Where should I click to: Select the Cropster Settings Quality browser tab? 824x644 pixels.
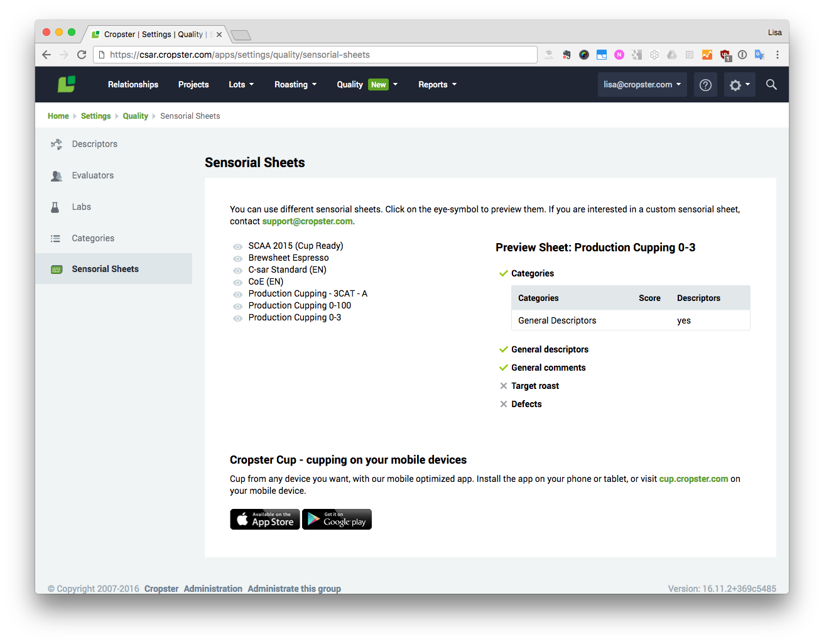click(x=156, y=35)
